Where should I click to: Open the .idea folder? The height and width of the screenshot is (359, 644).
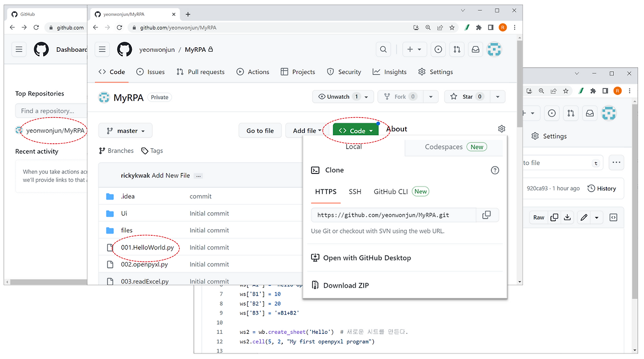coord(128,197)
